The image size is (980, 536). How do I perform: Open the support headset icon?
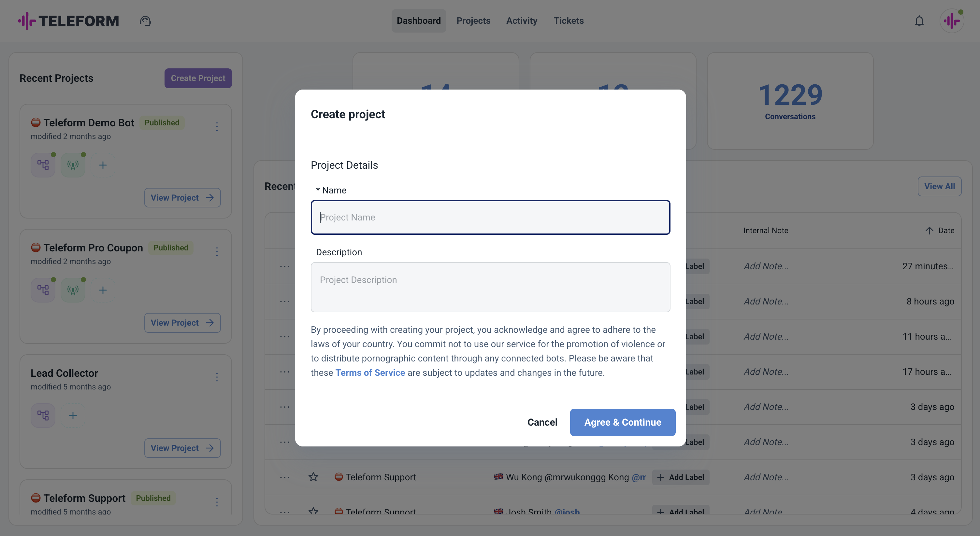145,21
